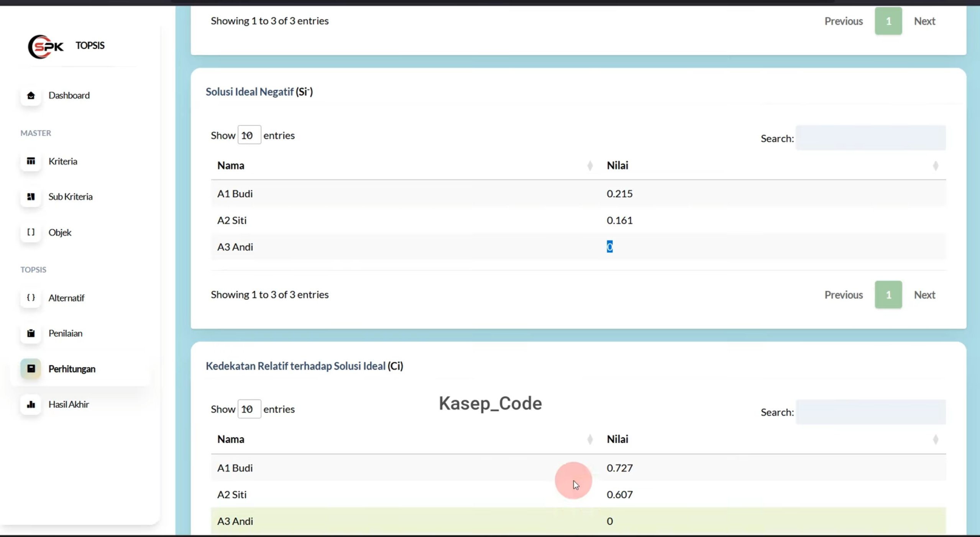The width and height of the screenshot is (980, 537).
Task: Click A3 Andi row in Si- table
Action: 578,247
